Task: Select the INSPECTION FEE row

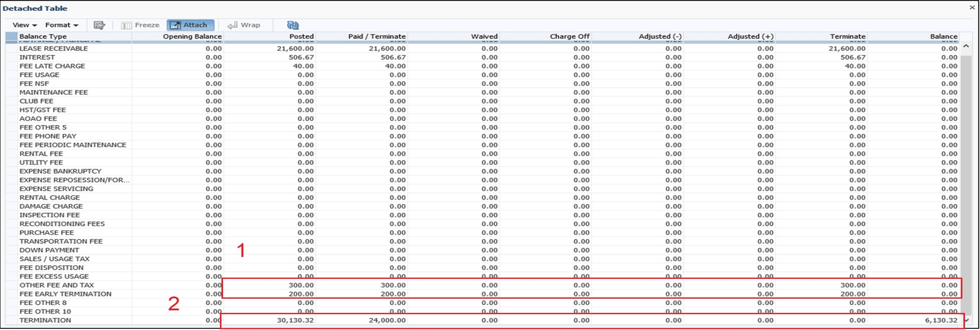Action: coord(482,215)
